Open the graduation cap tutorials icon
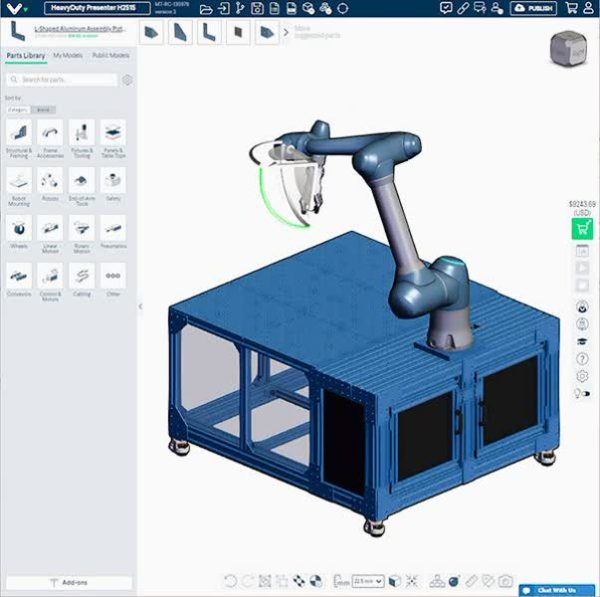The image size is (600, 597). (x=582, y=341)
